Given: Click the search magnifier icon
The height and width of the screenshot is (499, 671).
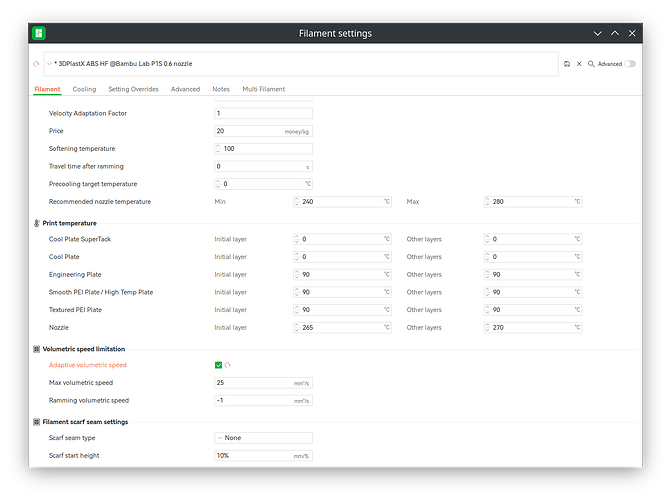Looking at the screenshot, I should click(x=591, y=64).
